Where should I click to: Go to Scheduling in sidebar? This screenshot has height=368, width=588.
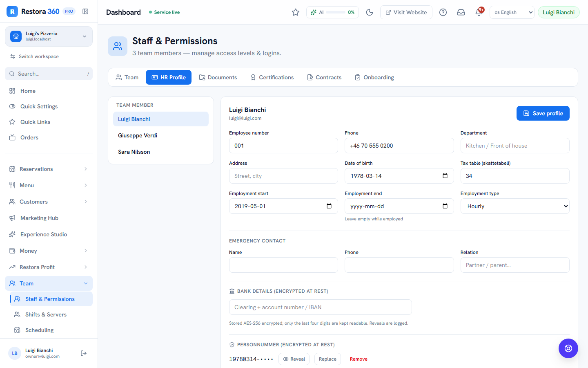coord(51,330)
